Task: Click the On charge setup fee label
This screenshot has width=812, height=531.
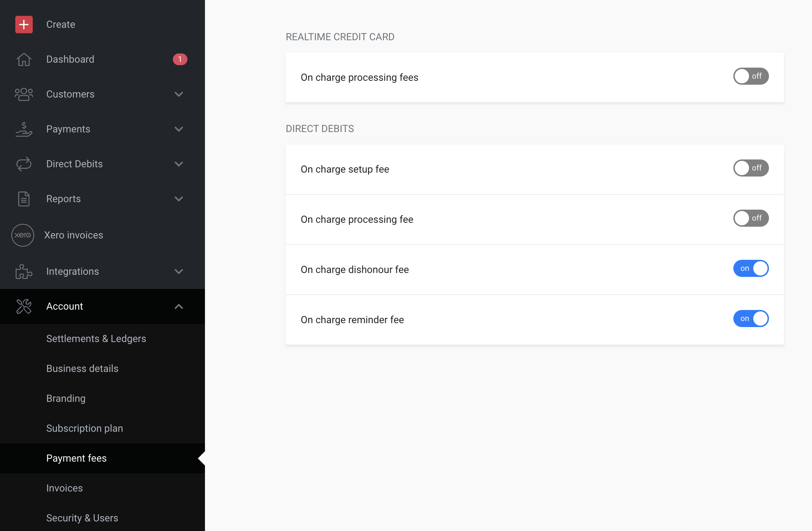Action: (345, 169)
